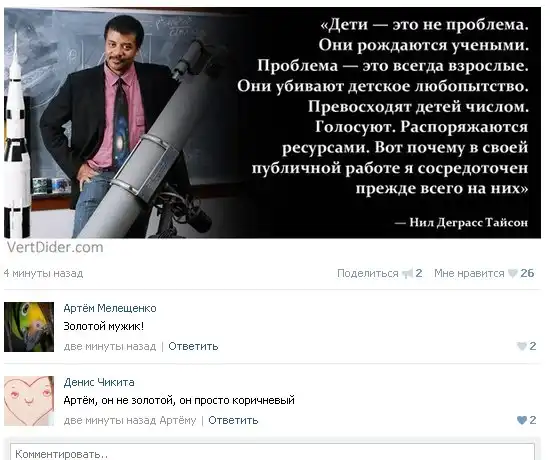Click the Поделиться share link
This screenshot has height=460, width=550.
pyautogui.click(x=368, y=273)
